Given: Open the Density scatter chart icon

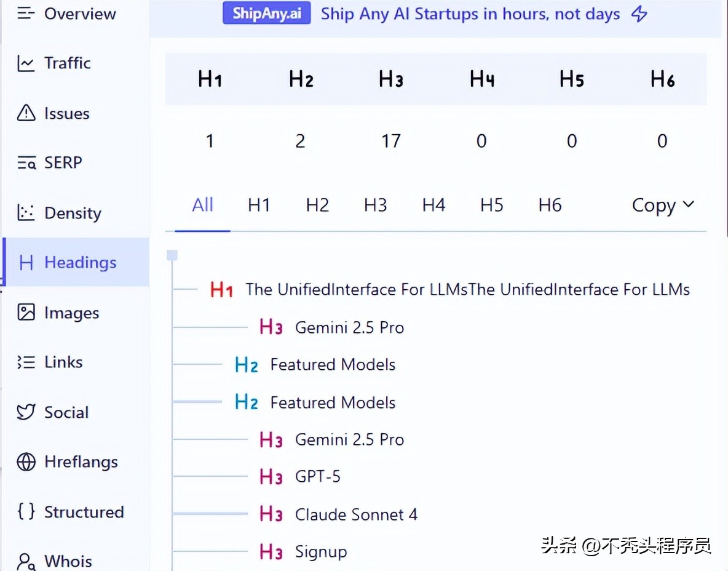Looking at the screenshot, I should tap(26, 213).
